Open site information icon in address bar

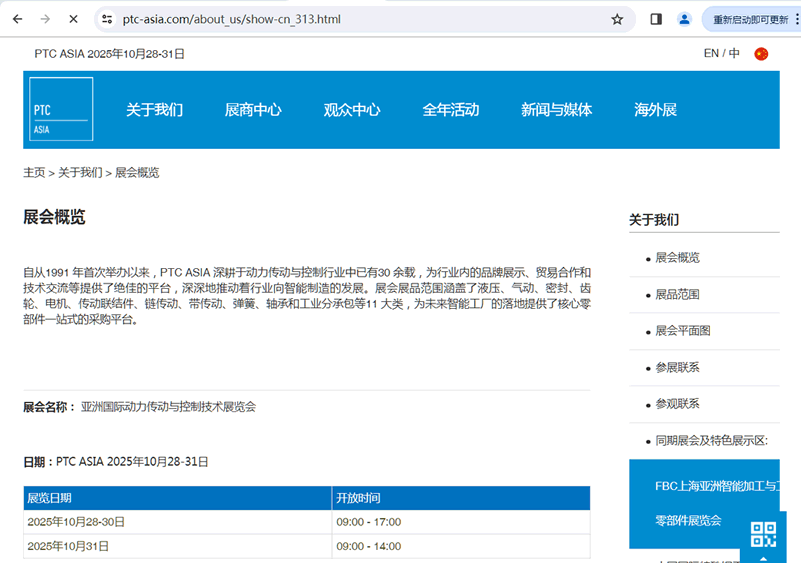(x=107, y=19)
